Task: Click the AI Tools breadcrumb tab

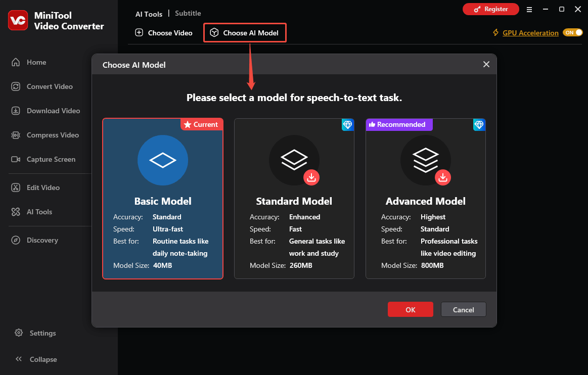Action: (x=149, y=14)
